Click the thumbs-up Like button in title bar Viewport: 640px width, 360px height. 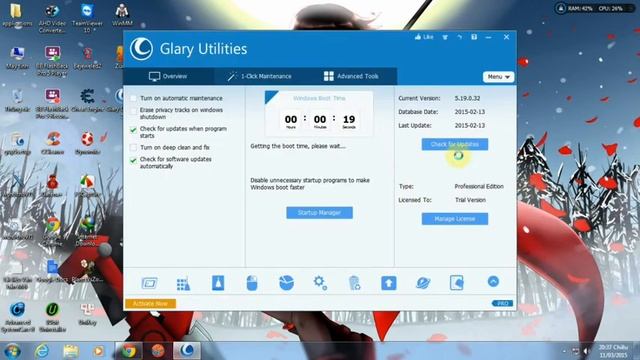[x=424, y=37]
